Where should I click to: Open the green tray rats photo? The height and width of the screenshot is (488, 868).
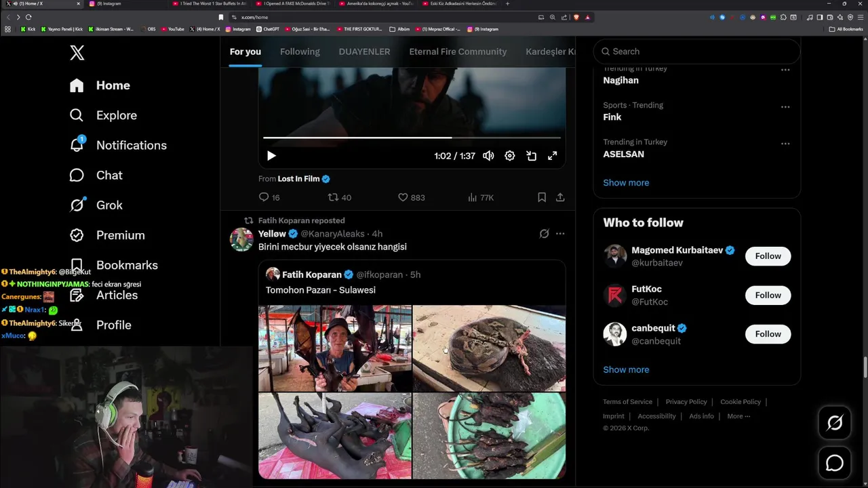489,436
